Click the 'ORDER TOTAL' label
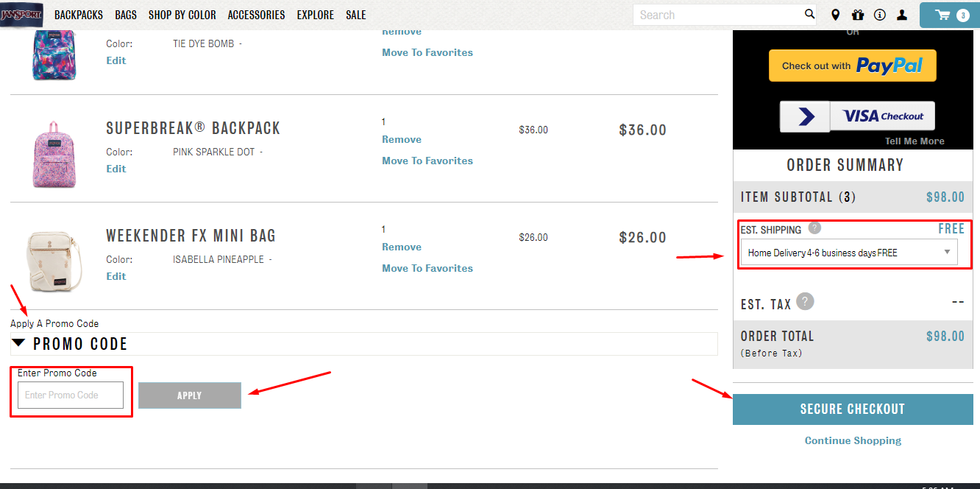The image size is (980, 489). pyautogui.click(x=778, y=337)
